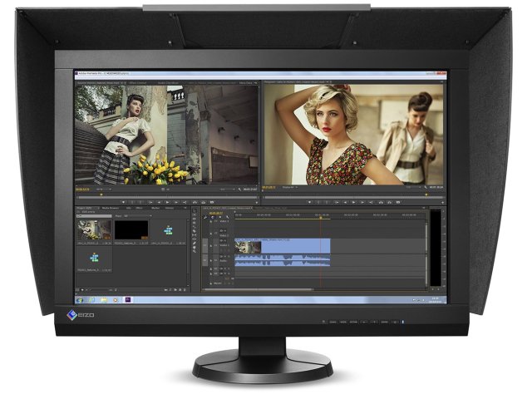Open Program monitor zoom level dropdown
Viewport: 532px width, 399px height.
(290, 187)
